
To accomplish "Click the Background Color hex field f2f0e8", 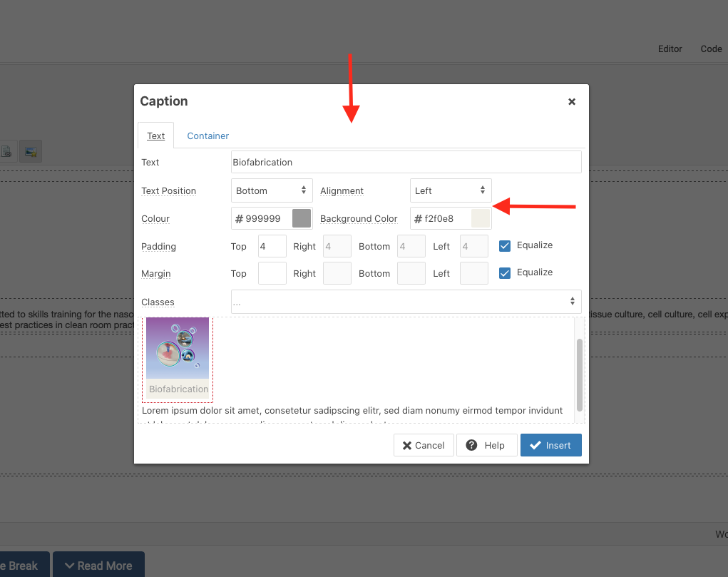I will (441, 218).
